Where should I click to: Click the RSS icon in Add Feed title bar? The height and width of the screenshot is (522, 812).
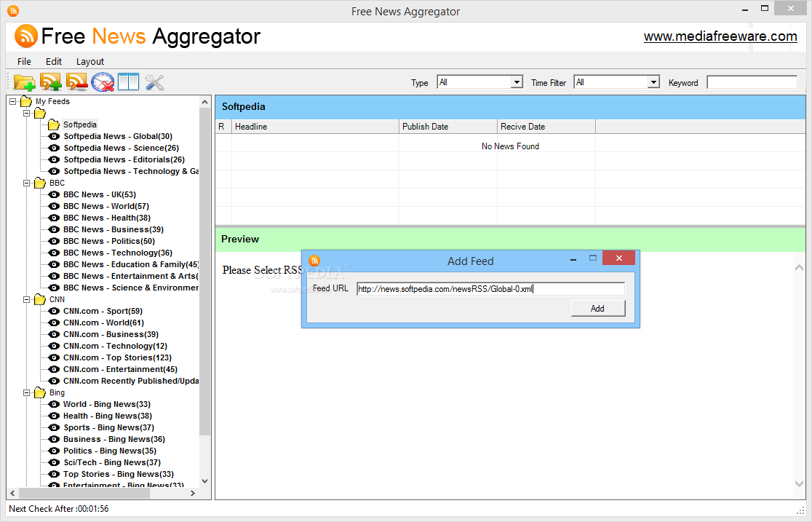(314, 261)
